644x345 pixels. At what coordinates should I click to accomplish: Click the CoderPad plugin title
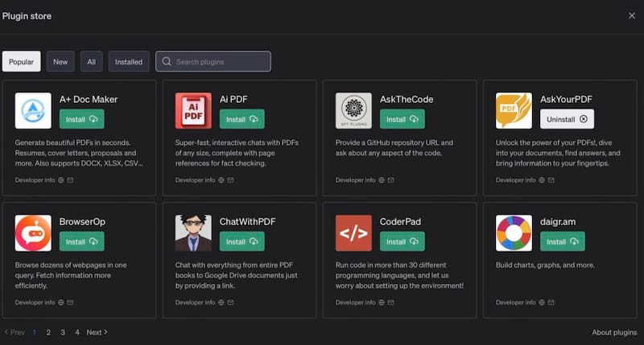400,221
